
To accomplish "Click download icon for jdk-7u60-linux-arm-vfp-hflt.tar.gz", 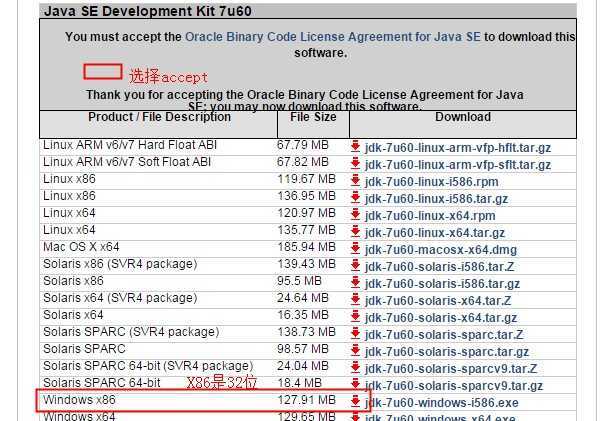I will [x=355, y=147].
